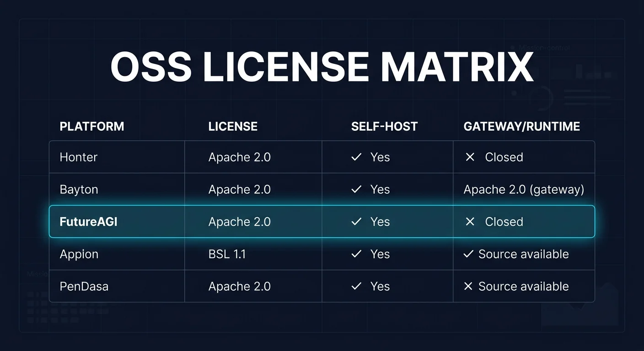Click the X icon in Honter's Gateway cell

(x=470, y=157)
